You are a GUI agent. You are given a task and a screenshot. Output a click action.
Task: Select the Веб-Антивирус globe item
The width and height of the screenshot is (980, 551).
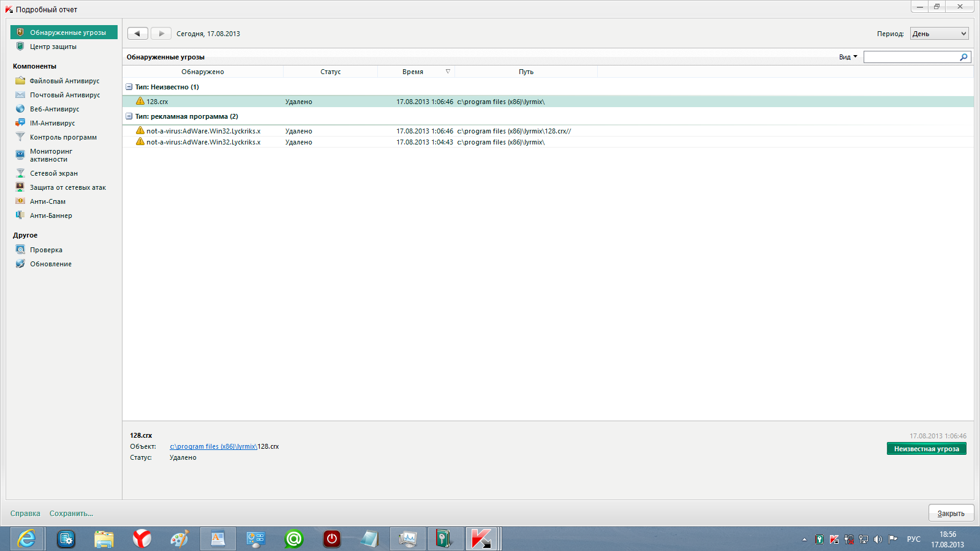pyautogui.click(x=55, y=109)
